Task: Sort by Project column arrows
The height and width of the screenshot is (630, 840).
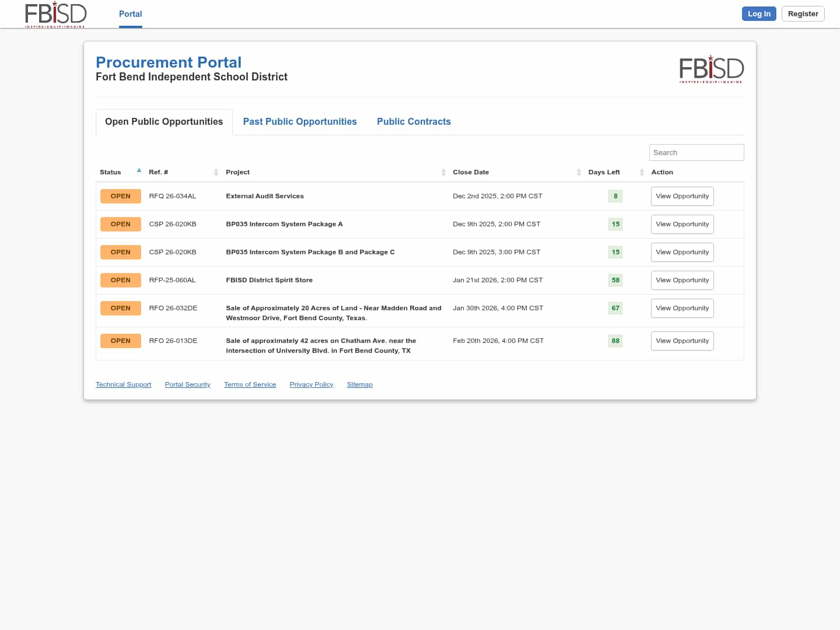Action: click(x=443, y=172)
